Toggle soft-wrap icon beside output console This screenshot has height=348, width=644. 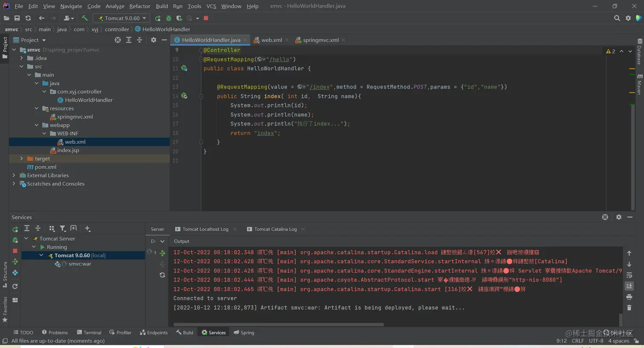click(x=629, y=275)
